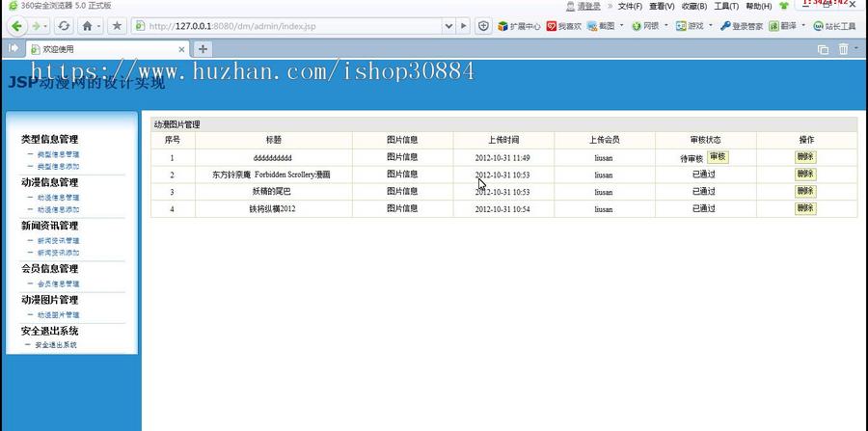Click the title cell 妖精的尾巴
This screenshot has width=868, height=431.
[271, 192]
